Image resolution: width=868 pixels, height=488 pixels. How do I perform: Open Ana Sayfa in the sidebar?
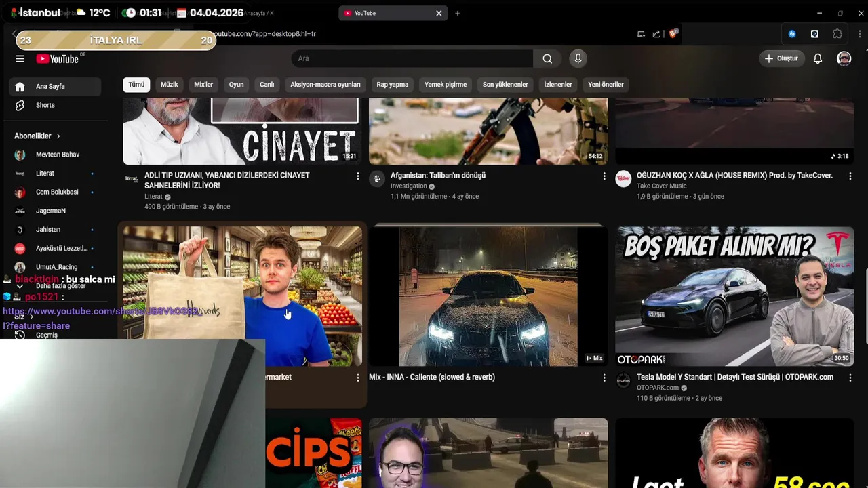point(55,87)
